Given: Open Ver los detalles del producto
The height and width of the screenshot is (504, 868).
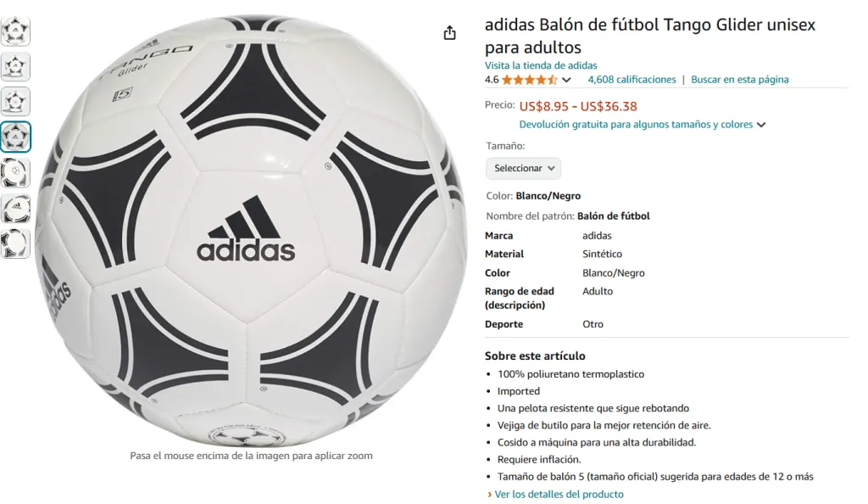Looking at the screenshot, I should 559,494.
